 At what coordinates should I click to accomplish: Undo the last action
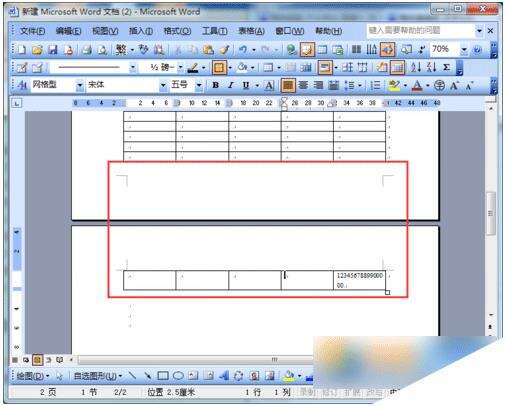tap(243, 50)
